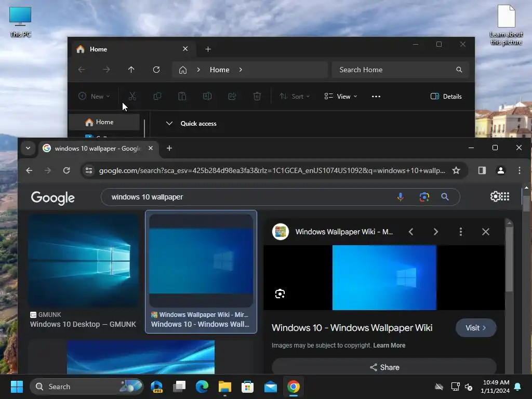Open Google apps grid

click(x=506, y=196)
